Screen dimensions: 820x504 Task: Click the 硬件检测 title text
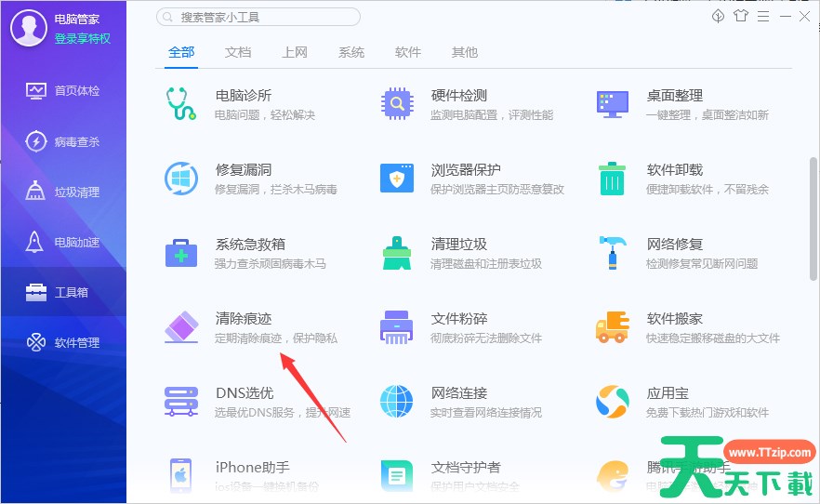click(x=459, y=96)
